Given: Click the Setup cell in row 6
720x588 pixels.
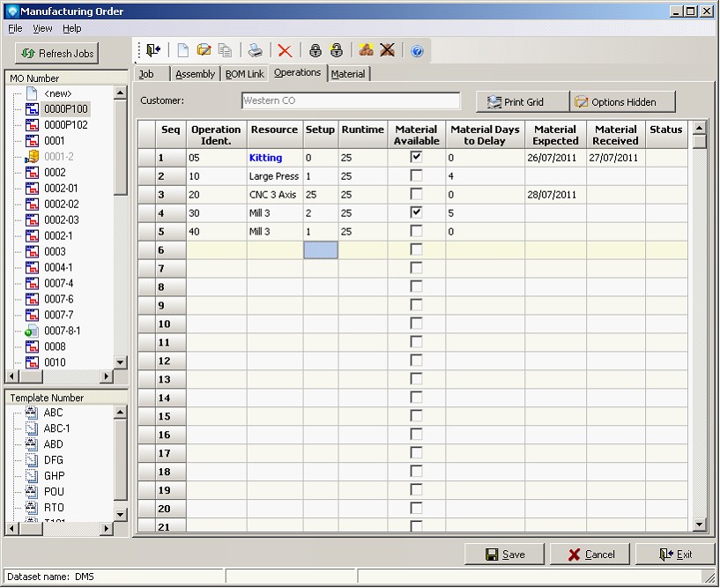Looking at the screenshot, I should tap(320, 250).
